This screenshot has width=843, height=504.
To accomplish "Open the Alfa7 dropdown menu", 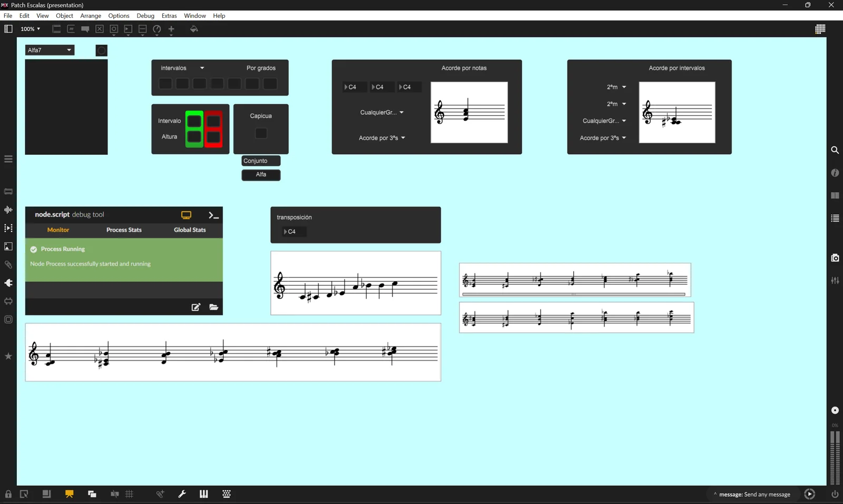I will tap(50, 50).
